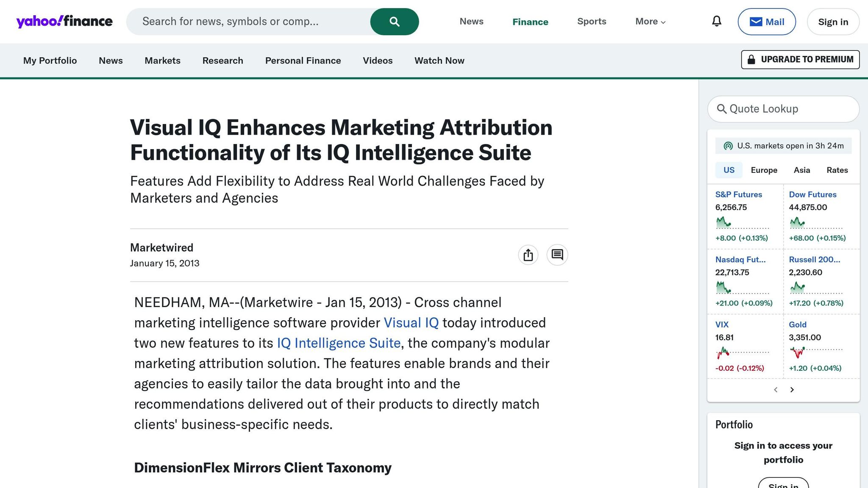
Task: Click the Portfolio panel heading
Action: click(734, 425)
